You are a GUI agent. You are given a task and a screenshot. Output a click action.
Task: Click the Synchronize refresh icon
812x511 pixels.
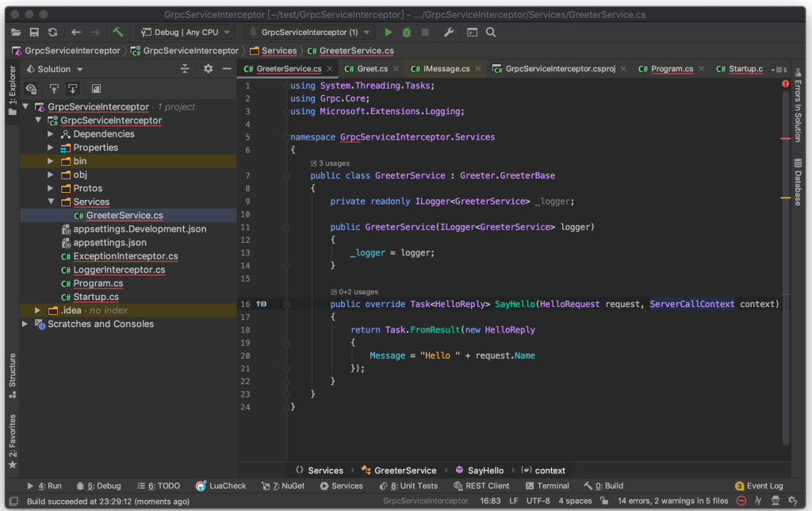53,32
